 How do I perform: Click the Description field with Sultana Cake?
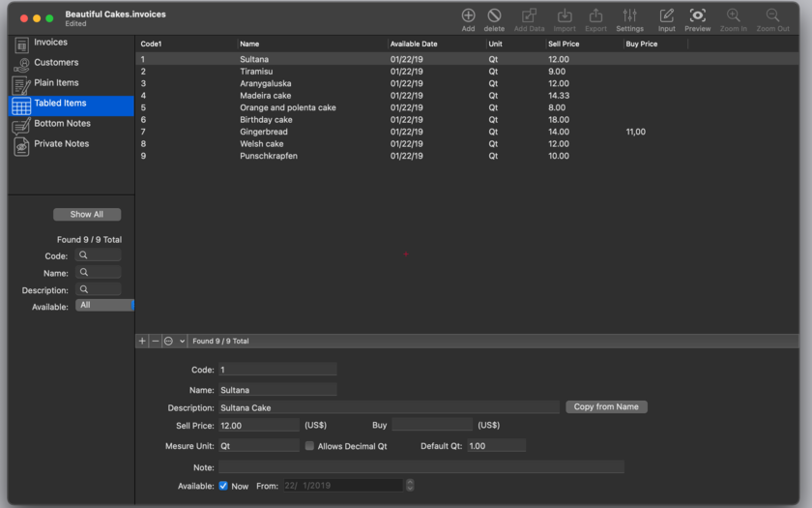pos(389,407)
